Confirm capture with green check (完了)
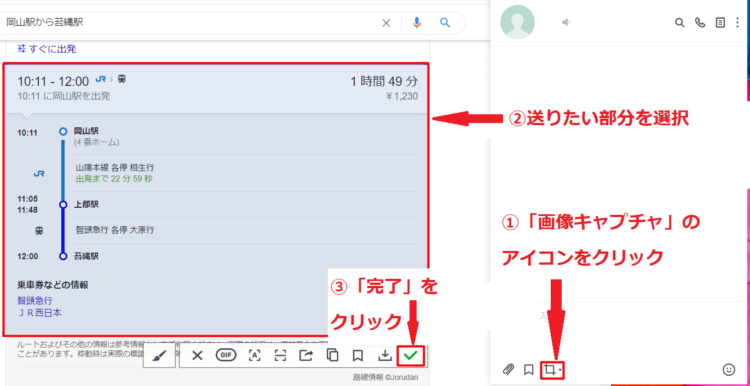750x386 pixels. click(410, 355)
